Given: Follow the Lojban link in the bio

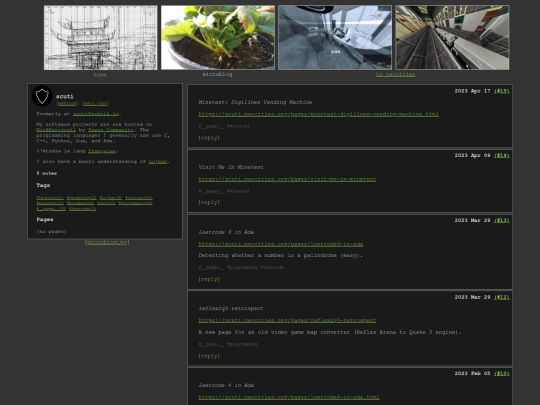Looking at the screenshot, I should (158, 162).
